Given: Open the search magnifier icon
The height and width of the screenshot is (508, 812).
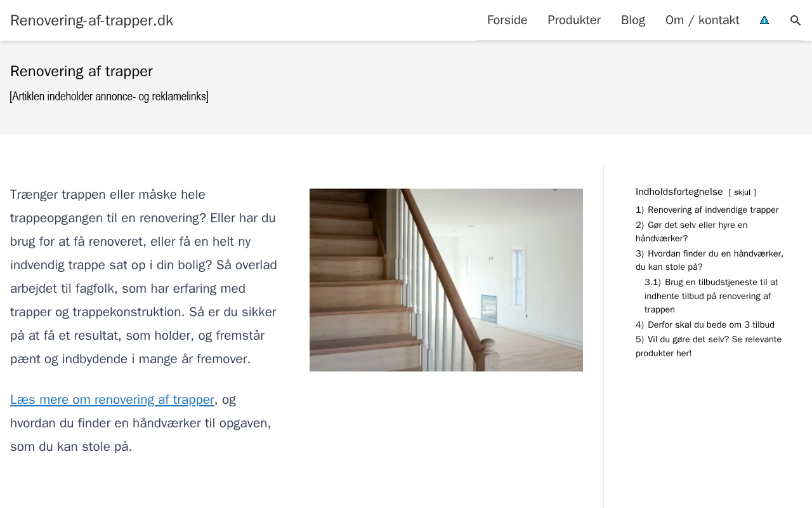Looking at the screenshot, I should [x=796, y=20].
